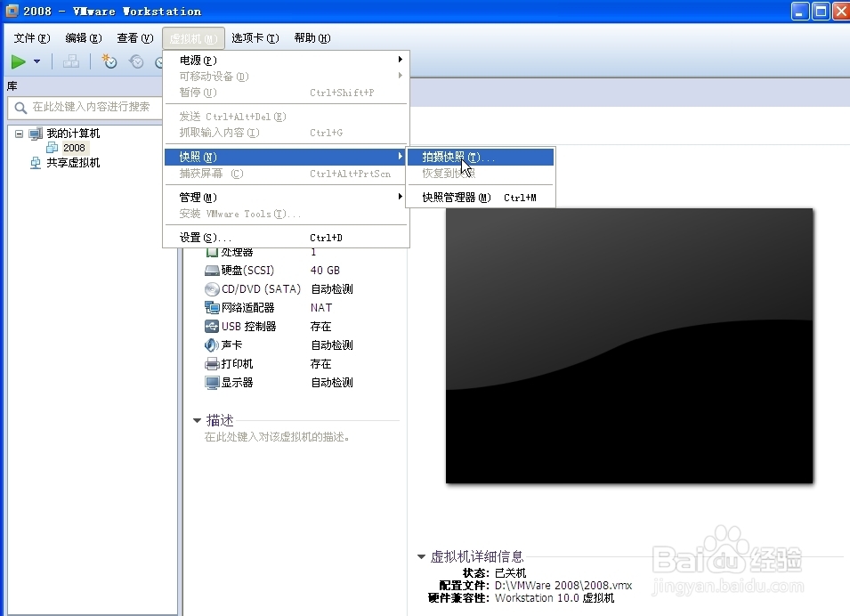Close the 虚拟机(M) menu in the menu bar

193,38
